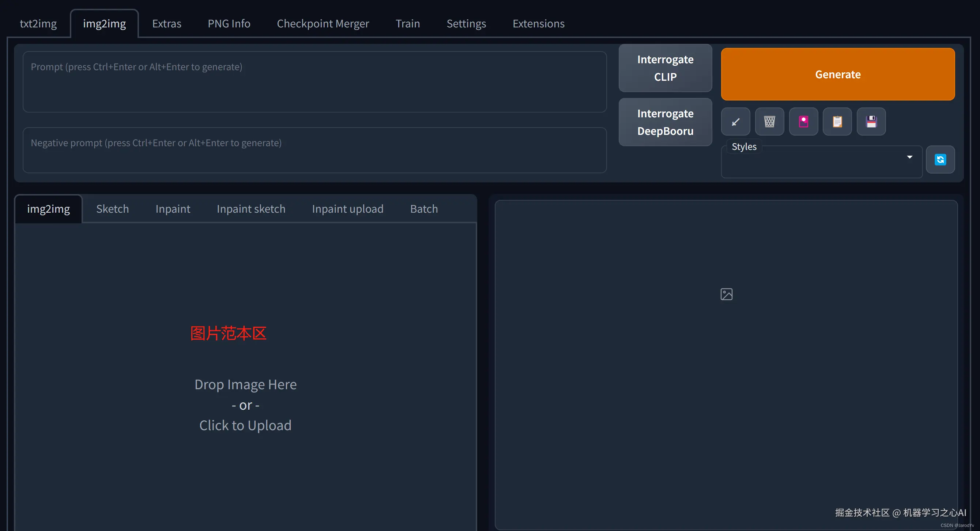Click the arrow icon to read last parameters

735,122
